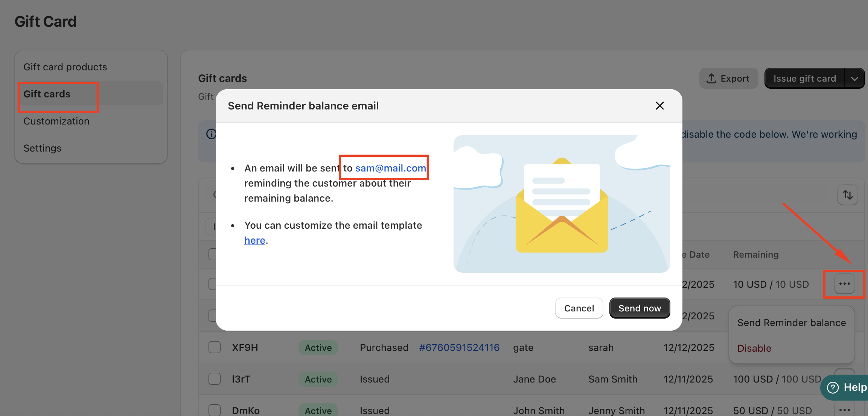Open three-dot menu for DmKo row
Viewport: 868px width, 416px height.
844,410
